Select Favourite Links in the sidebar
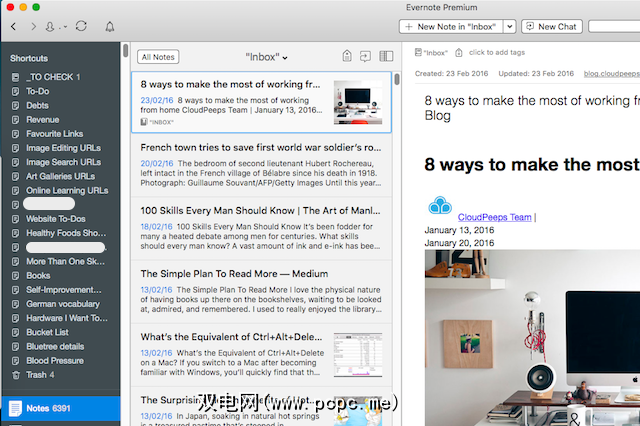 tap(54, 134)
